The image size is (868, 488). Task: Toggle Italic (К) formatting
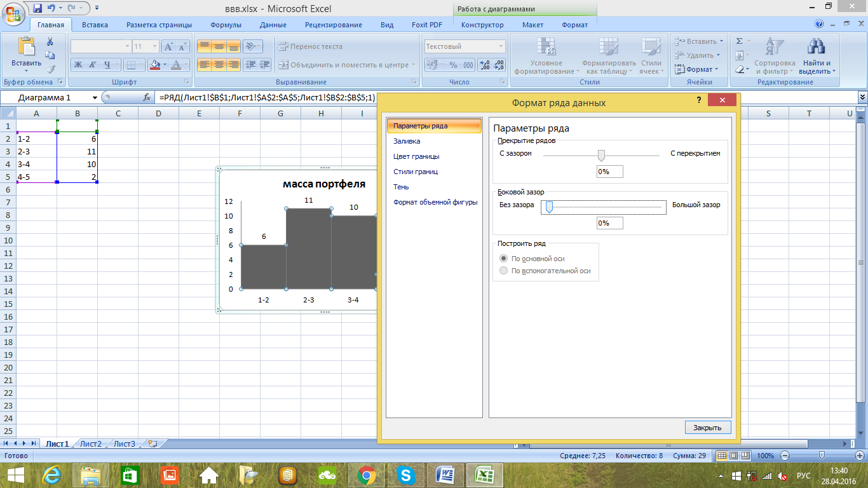click(x=92, y=65)
